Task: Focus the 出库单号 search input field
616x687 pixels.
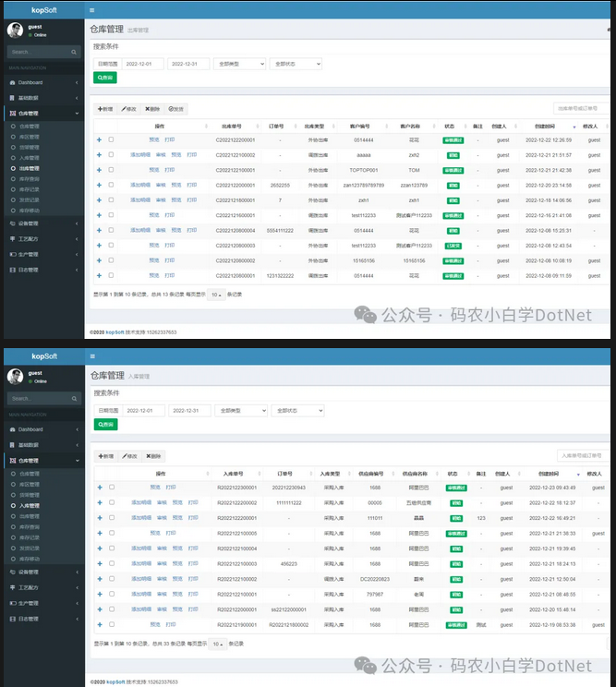Action: click(x=581, y=109)
